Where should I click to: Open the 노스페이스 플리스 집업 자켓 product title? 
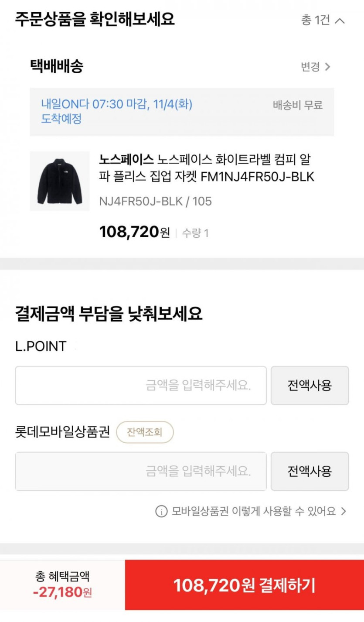point(206,168)
